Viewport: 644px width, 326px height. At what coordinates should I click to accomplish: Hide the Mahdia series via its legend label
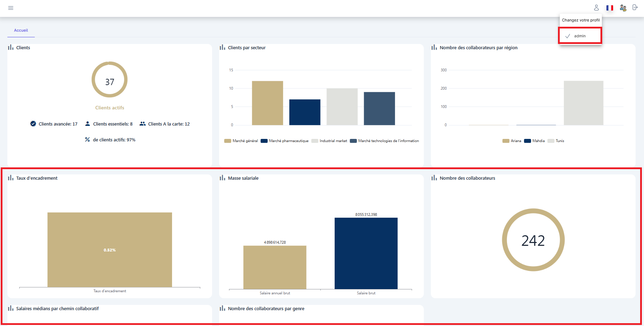tap(538, 141)
